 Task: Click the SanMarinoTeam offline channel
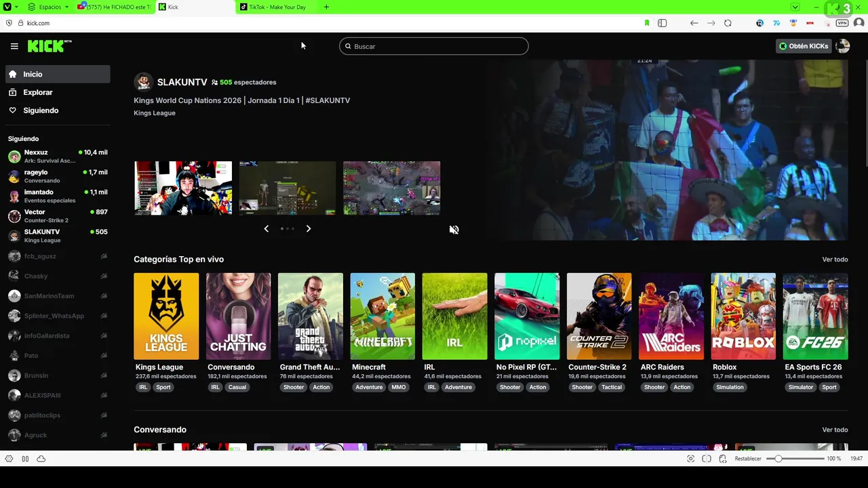(58, 296)
